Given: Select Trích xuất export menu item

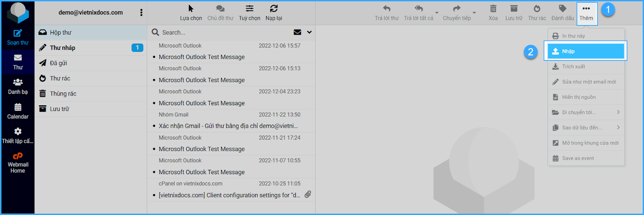Looking at the screenshot, I should click(x=586, y=67).
